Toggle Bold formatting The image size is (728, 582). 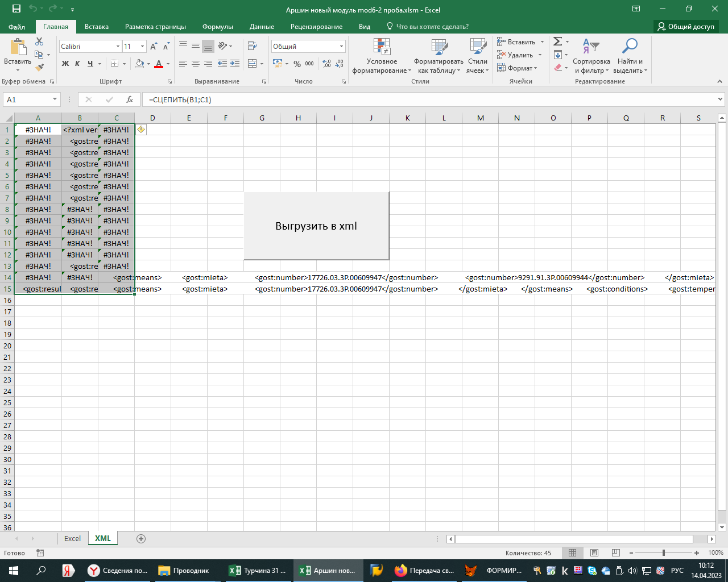pyautogui.click(x=65, y=64)
